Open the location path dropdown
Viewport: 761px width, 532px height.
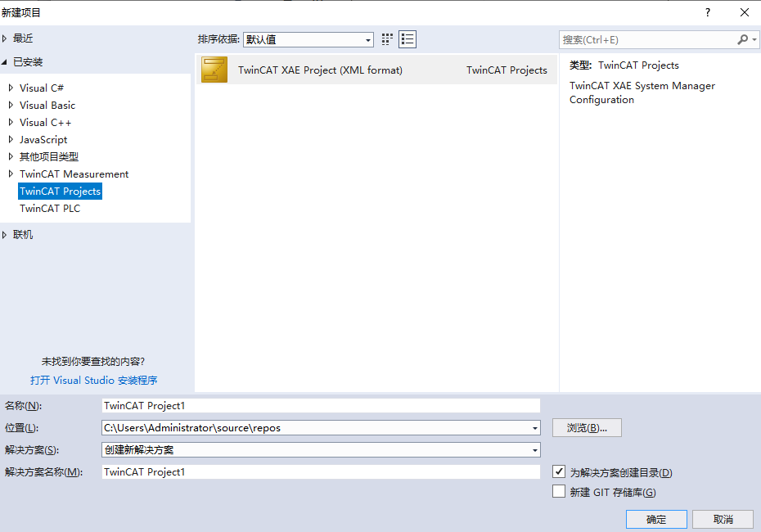[534, 428]
